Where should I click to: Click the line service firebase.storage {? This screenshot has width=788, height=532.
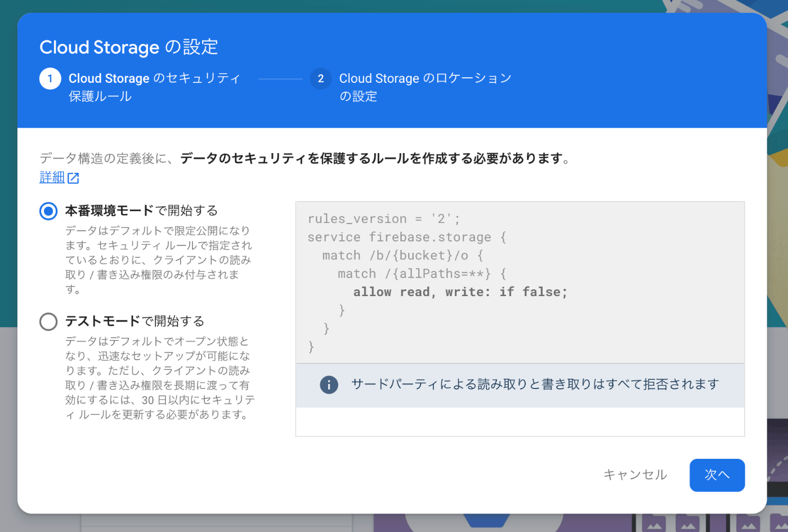click(x=407, y=237)
